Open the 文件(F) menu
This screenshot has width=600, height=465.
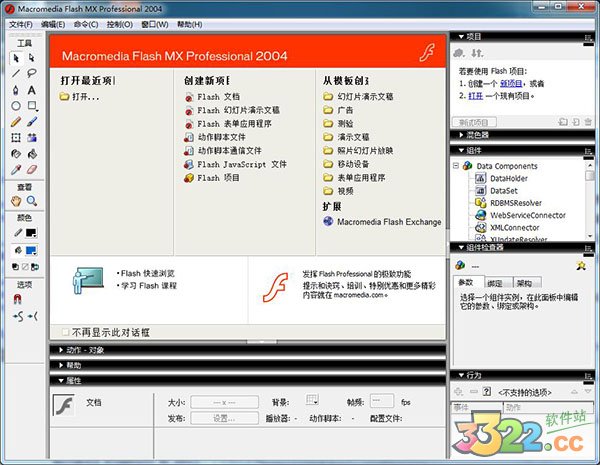click(x=20, y=23)
